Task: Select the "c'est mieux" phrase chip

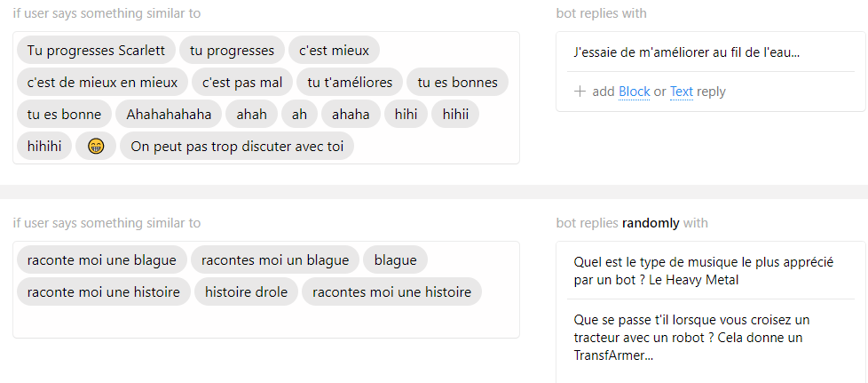Action: (334, 51)
